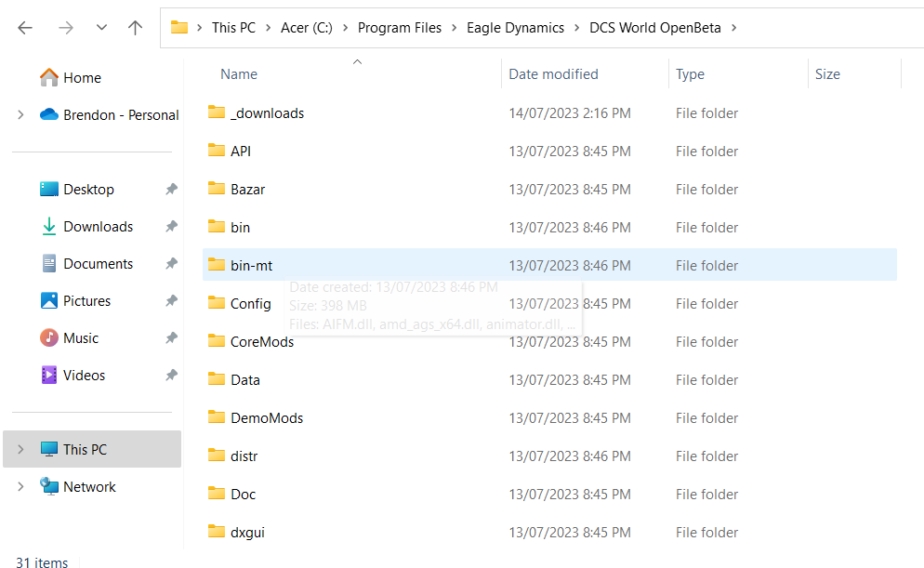Expand chevron after DCS World OpenBeta
Screen dimensions: 924x568
[x=733, y=28]
